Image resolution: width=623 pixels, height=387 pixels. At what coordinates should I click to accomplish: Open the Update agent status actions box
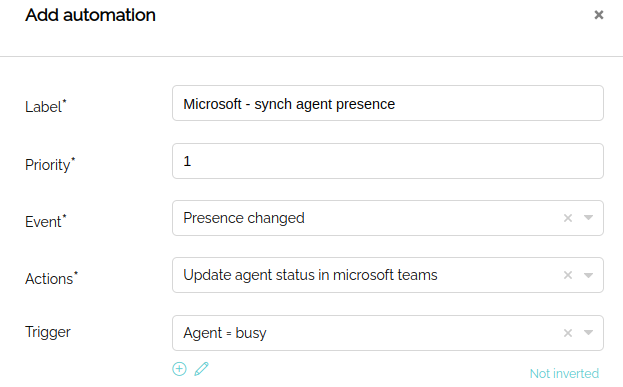(388, 275)
